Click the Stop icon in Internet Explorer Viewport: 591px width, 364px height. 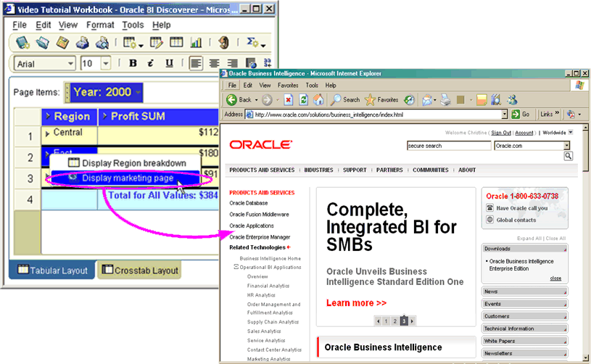click(x=289, y=100)
